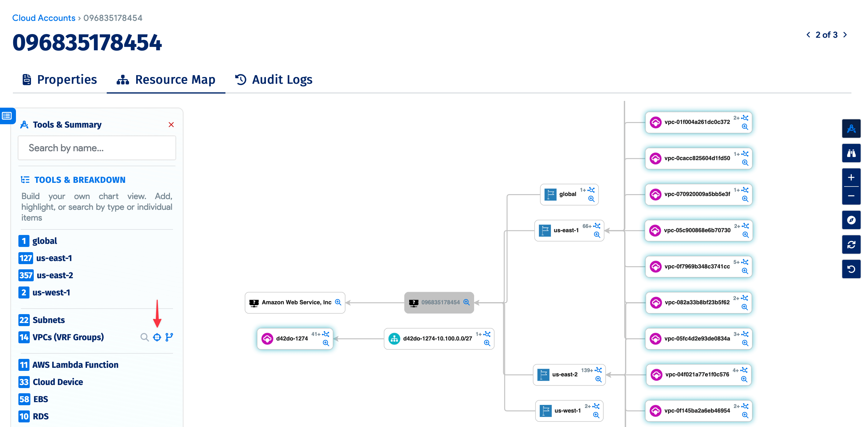Viewport: 868px width, 427px height.
Task: Click the compass navigation icon on right sidebar
Action: (x=851, y=220)
